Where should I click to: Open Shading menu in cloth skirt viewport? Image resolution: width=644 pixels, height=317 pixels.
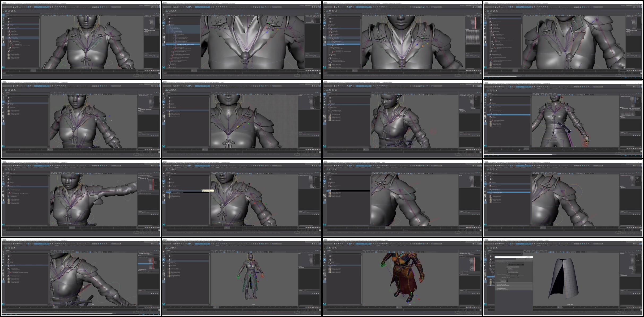click(529, 251)
